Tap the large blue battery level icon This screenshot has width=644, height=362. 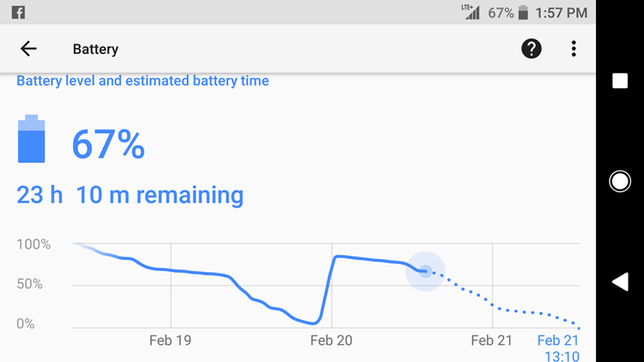tap(31, 139)
